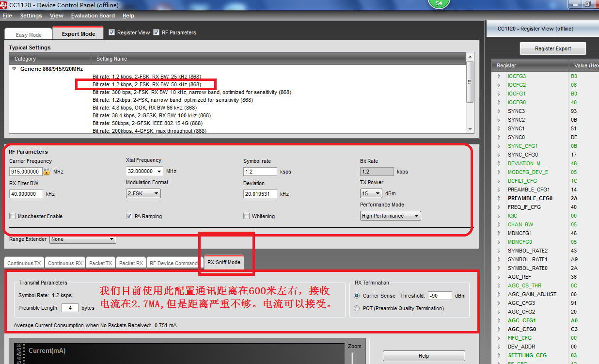Click the Carrier Sense Threshold input field

point(440,296)
